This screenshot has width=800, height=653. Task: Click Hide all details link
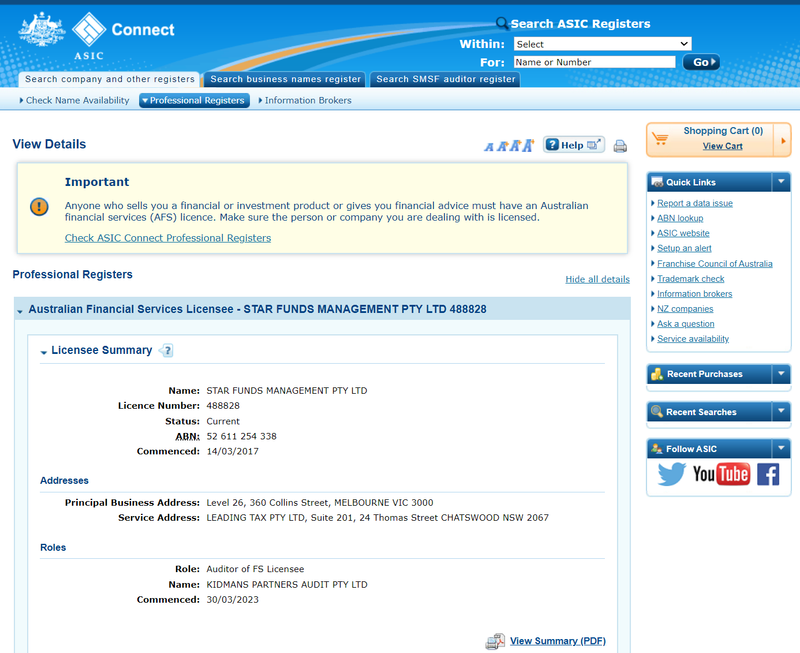click(597, 279)
